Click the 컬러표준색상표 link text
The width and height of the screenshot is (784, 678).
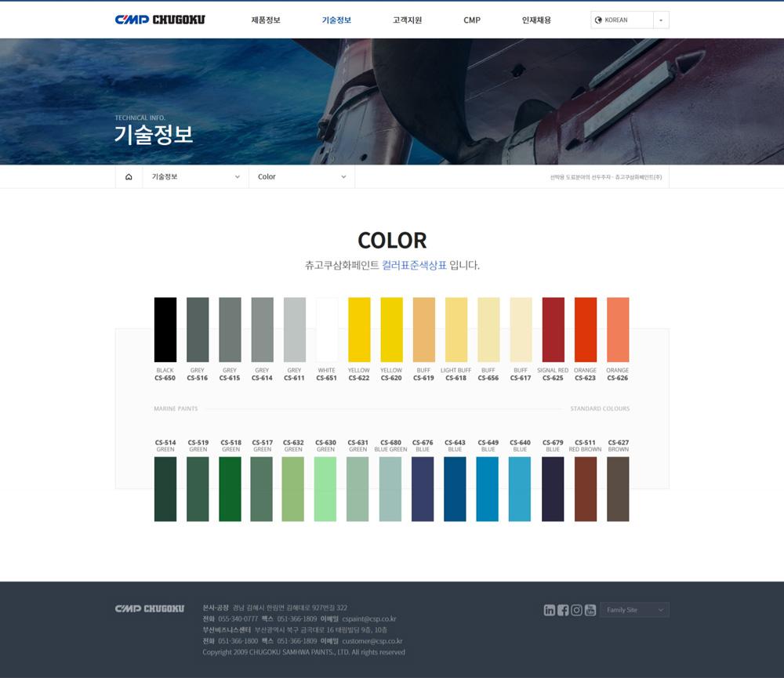tap(414, 265)
